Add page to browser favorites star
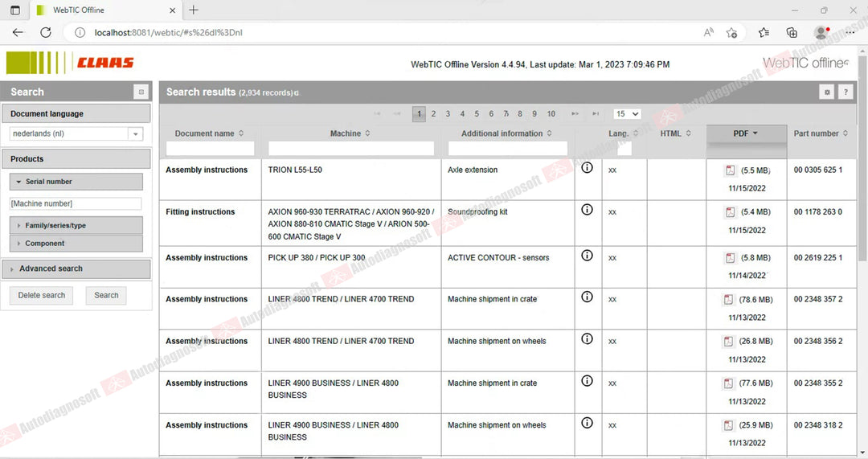The width and height of the screenshot is (868, 459). 731,33
